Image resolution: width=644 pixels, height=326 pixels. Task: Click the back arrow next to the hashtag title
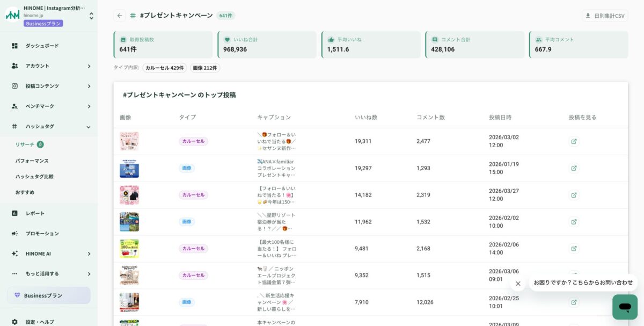(120, 16)
